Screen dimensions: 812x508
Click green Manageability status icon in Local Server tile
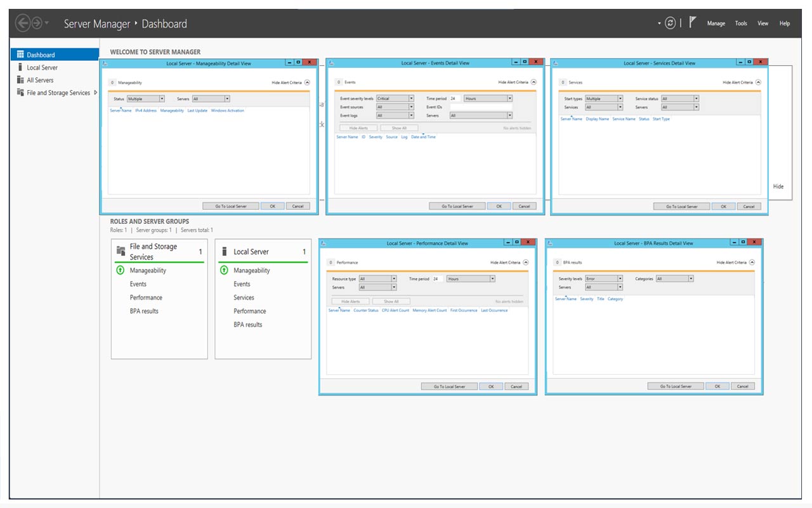[224, 270]
